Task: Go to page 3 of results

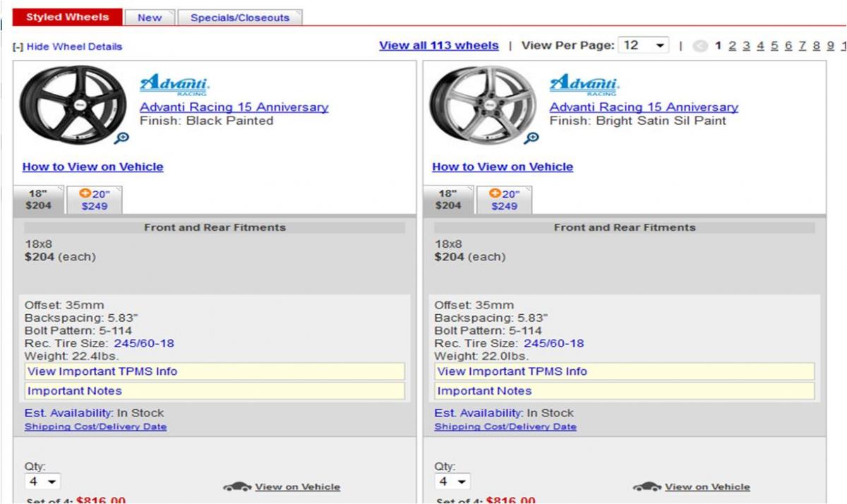Action: (x=746, y=46)
